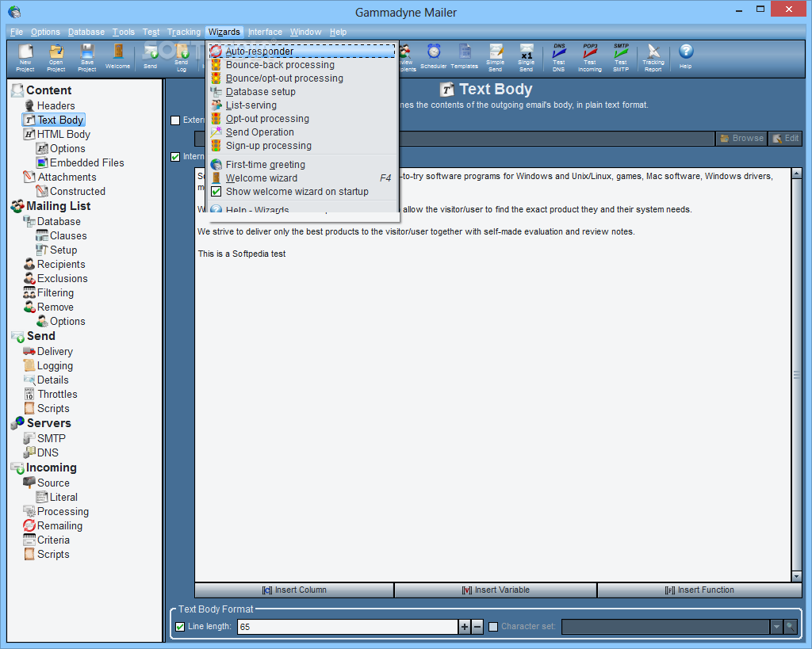Viewport: 812px width, 649px height.
Task: Choose List-serving wizard entry
Action: pos(302,105)
